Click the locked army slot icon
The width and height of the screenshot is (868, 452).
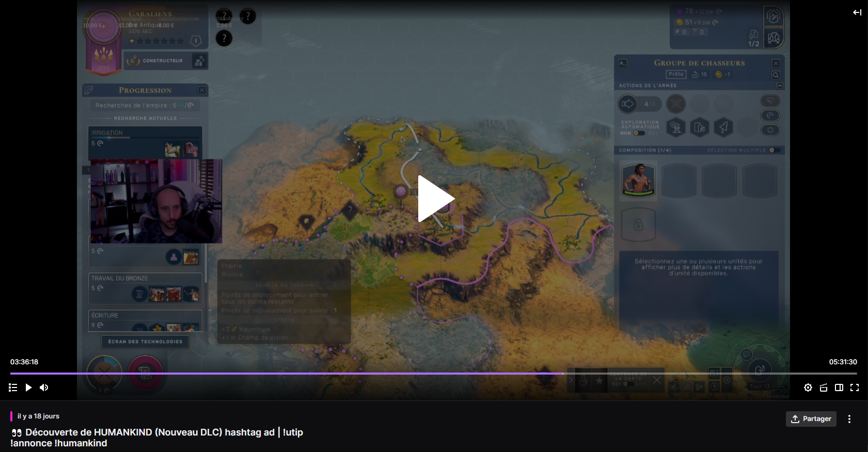pyautogui.click(x=638, y=224)
